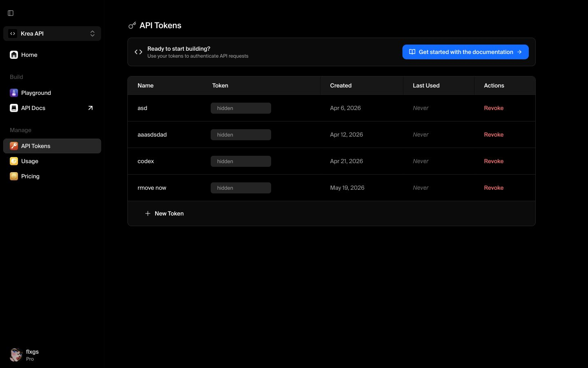Click the Home house icon

pyautogui.click(x=14, y=55)
